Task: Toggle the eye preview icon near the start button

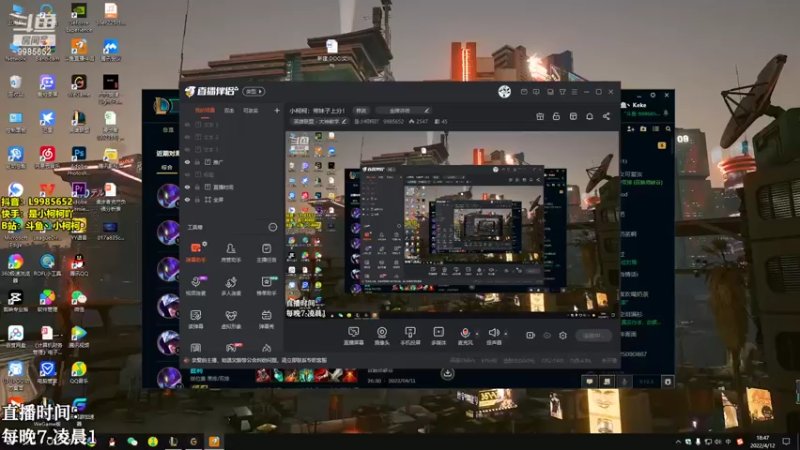Action: coord(547,335)
